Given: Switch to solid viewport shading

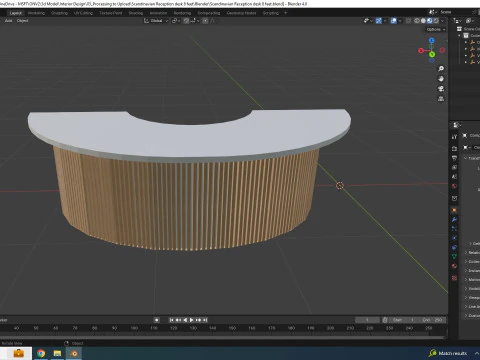Looking at the screenshot, I should pos(423,21).
